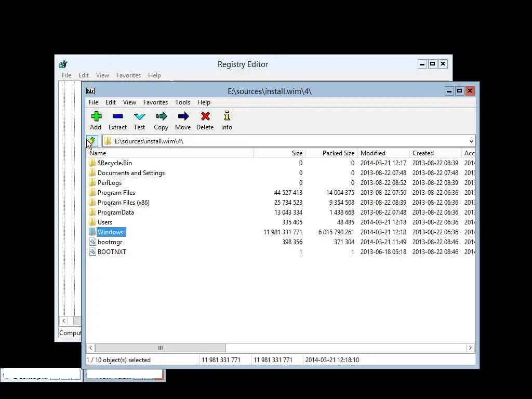Image resolution: width=532 pixels, height=399 pixels.
Task: Open Registry Editor File menu
Action: [66, 75]
